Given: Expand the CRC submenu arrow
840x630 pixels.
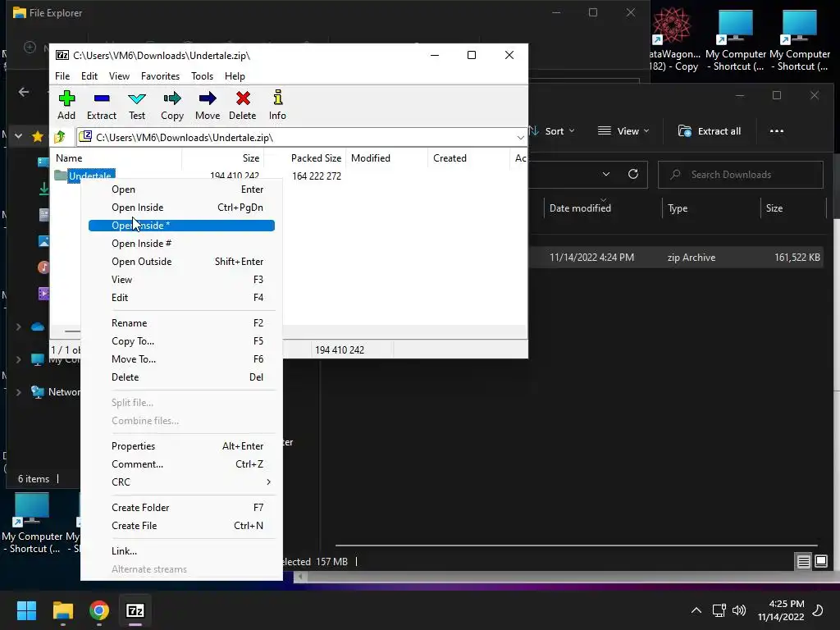Looking at the screenshot, I should 268,482.
